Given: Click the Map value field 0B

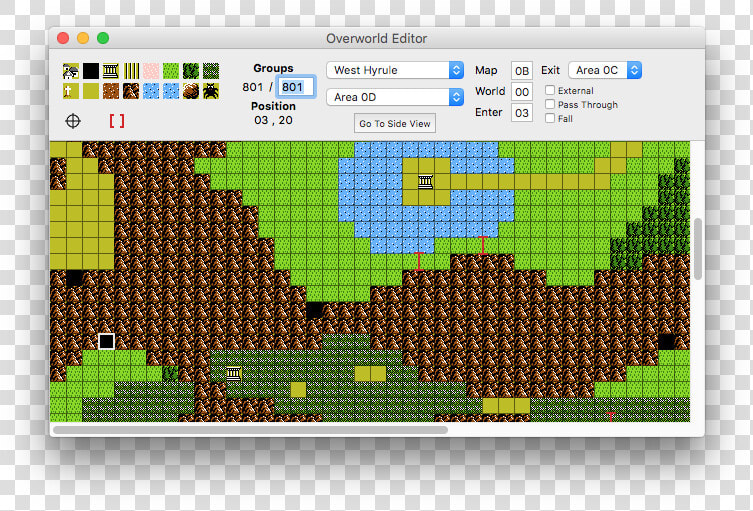Looking at the screenshot, I should (x=522, y=71).
